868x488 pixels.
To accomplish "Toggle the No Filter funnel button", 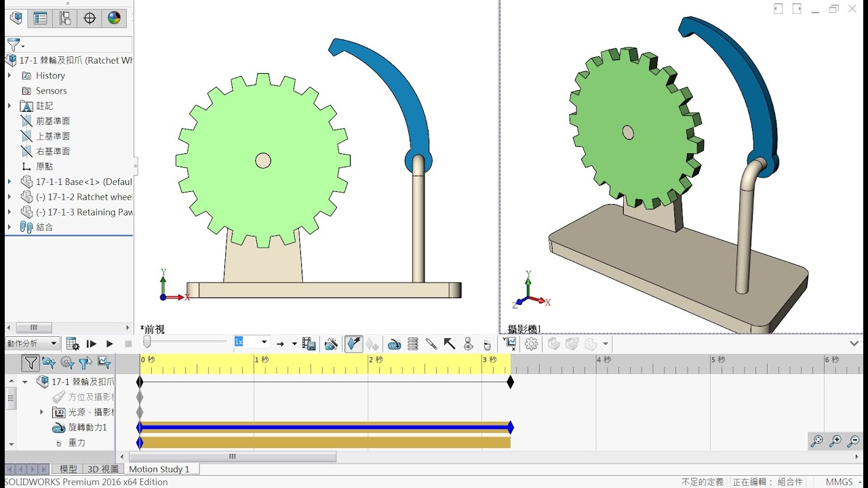I will click(31, 363).
